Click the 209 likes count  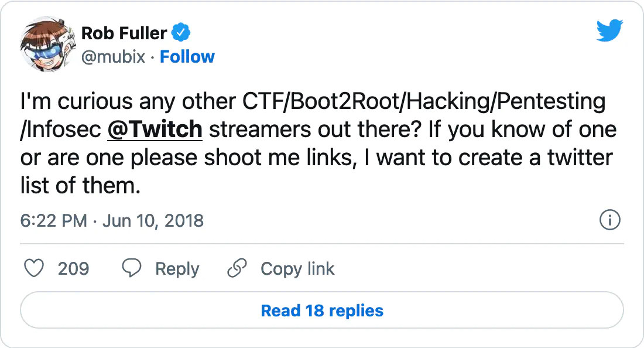[x=74, y=269]
